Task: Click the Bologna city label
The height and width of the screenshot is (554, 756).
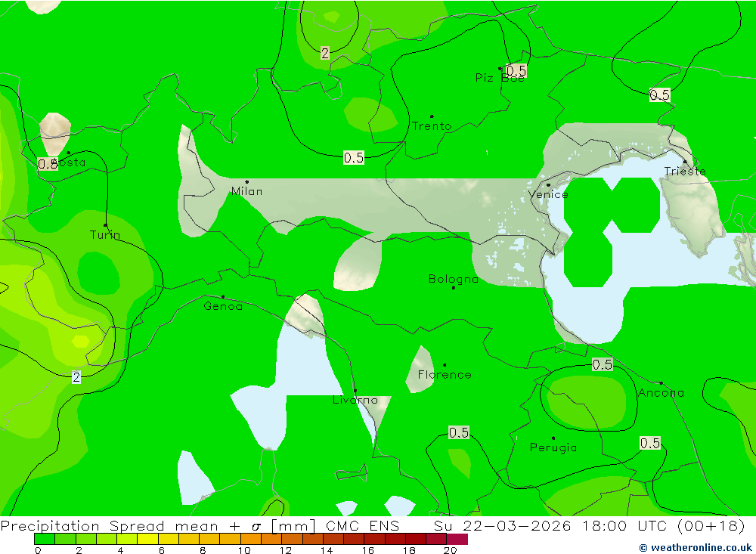Action: point(453,279)
